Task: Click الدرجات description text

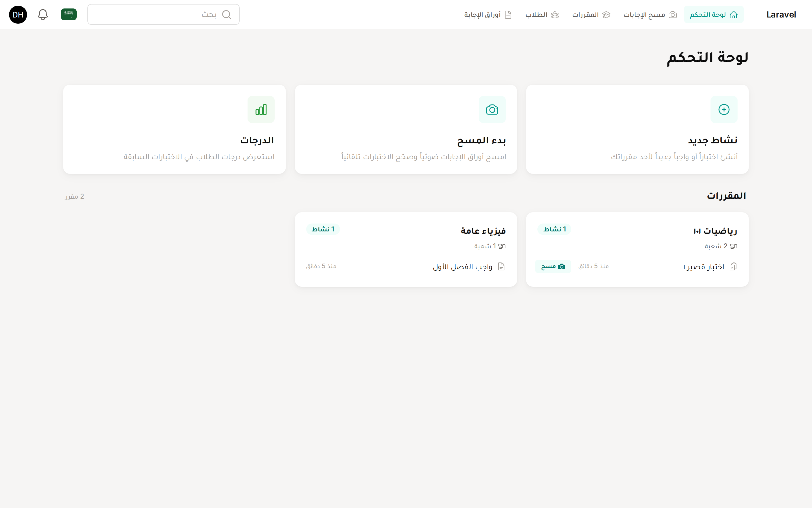Action: (x=199, y=157)
